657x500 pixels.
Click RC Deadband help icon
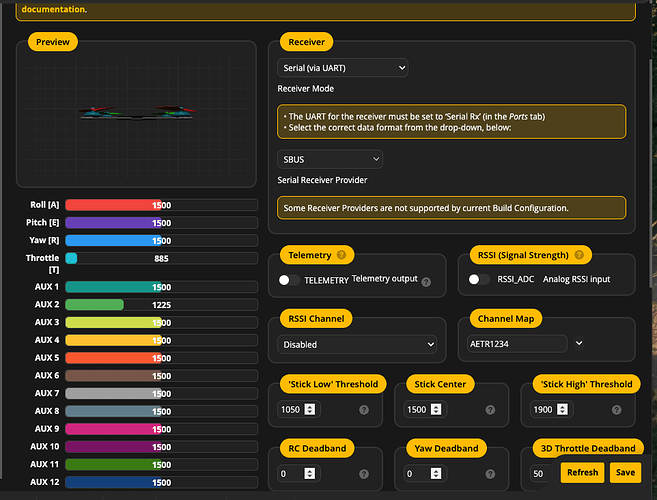364,474
